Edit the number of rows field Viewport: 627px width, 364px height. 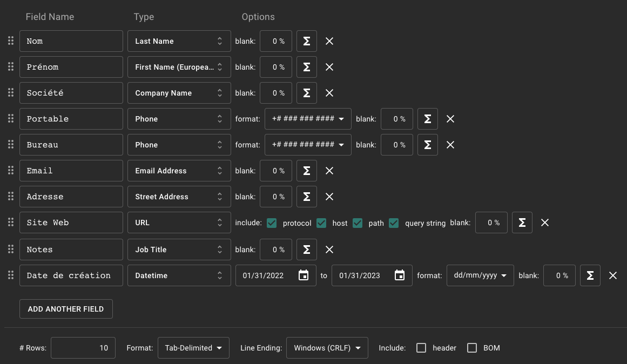pos(83,348)
